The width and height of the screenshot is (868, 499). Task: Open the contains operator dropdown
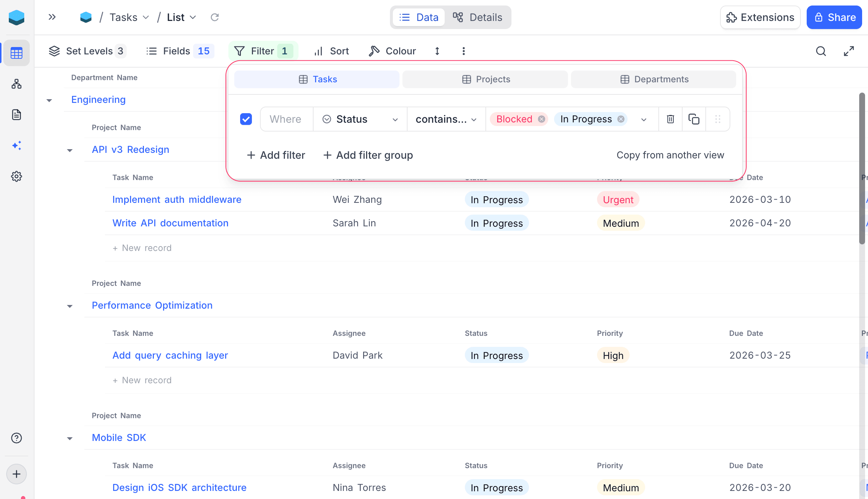446,119
